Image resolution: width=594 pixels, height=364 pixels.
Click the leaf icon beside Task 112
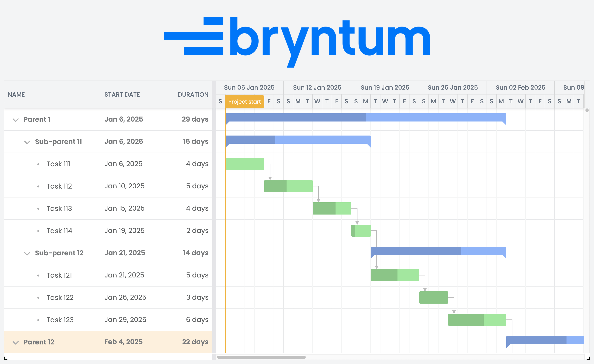coord(39,186)
